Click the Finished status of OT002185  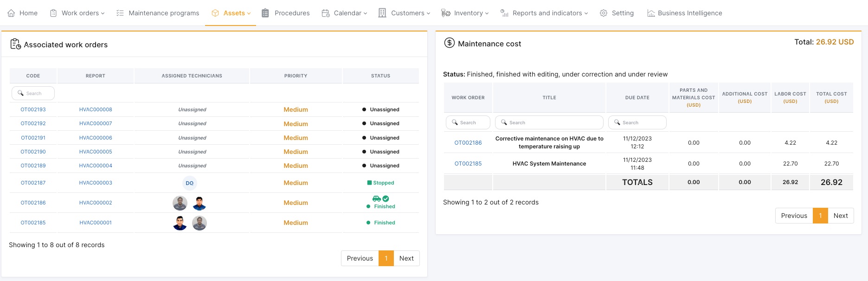coord(381,223)
